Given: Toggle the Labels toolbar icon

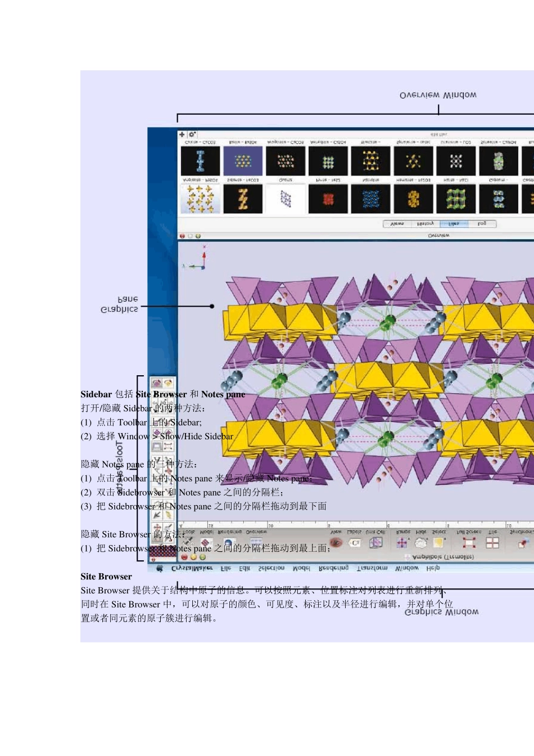Looking at the screenshot, I should click(x=354, y=542).
